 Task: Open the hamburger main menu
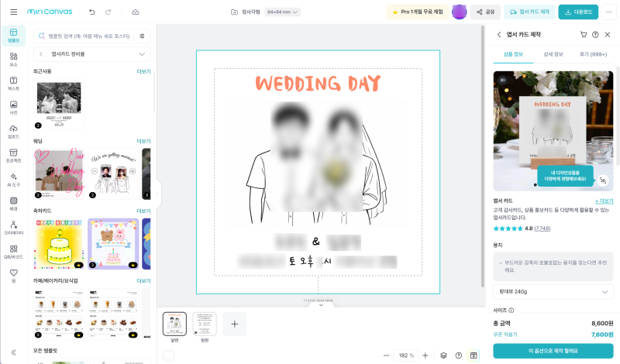[x=13, y=12]
